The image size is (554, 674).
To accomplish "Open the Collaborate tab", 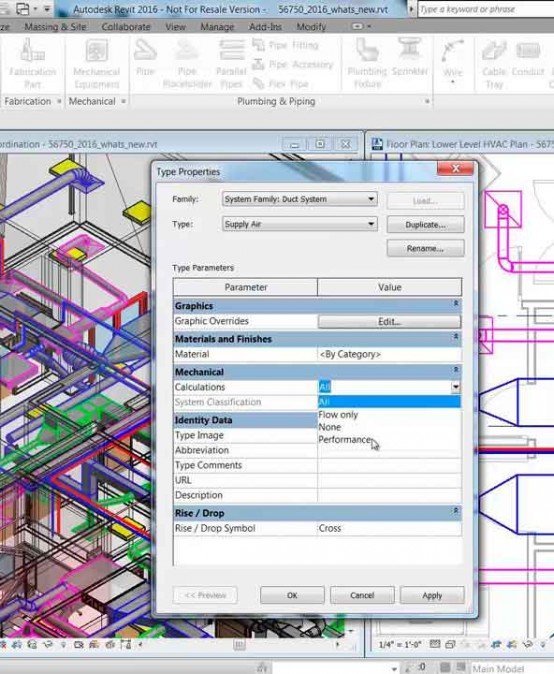I will (x=126, y=27).
